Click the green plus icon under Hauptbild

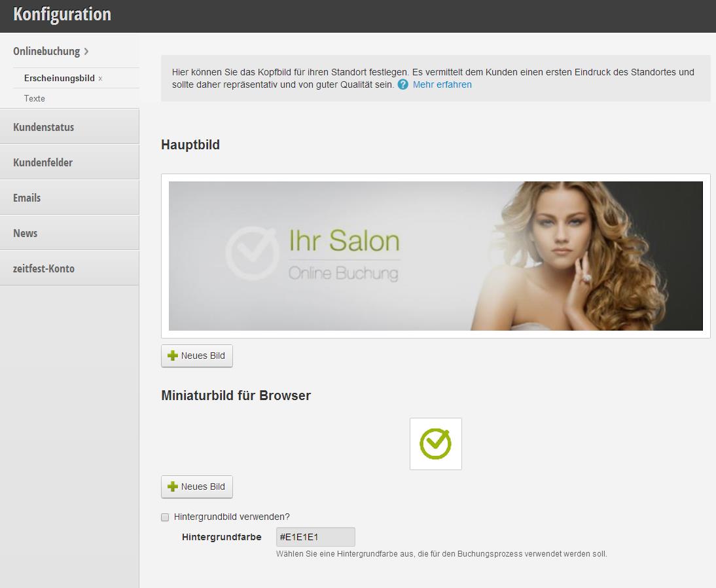[173, 356]
